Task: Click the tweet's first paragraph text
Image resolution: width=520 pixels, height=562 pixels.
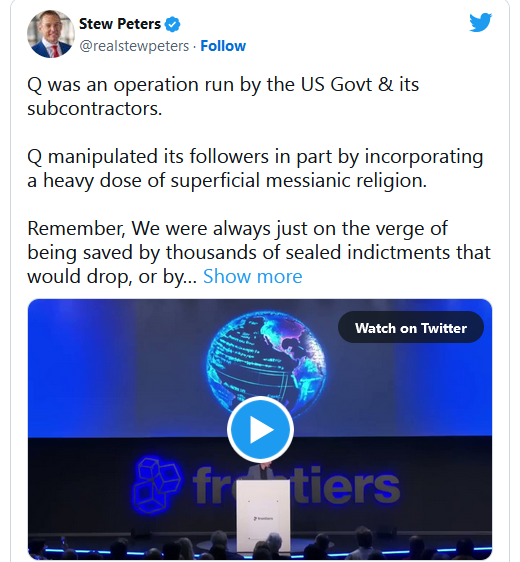Action: [223, 96]
